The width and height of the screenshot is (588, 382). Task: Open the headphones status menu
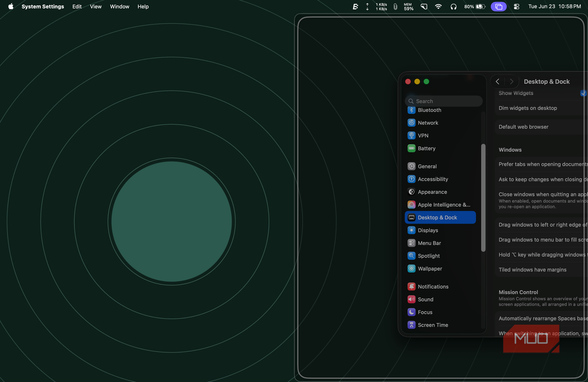[453, 7]
